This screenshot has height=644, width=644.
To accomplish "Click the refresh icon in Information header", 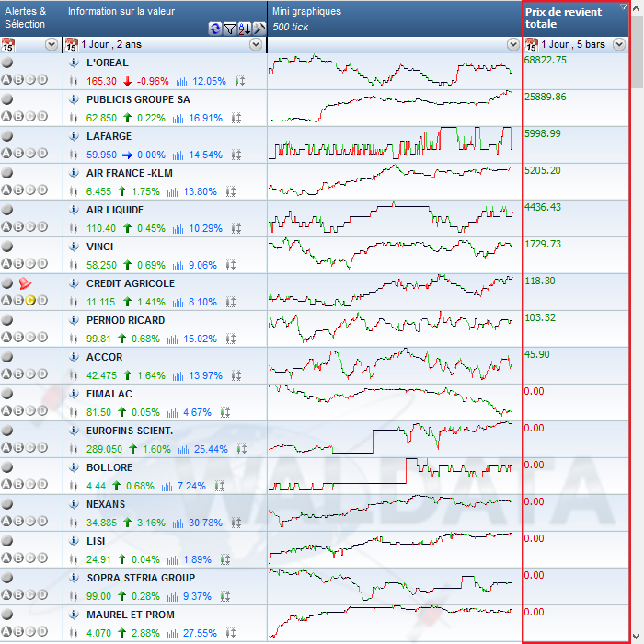I will 214,29.
